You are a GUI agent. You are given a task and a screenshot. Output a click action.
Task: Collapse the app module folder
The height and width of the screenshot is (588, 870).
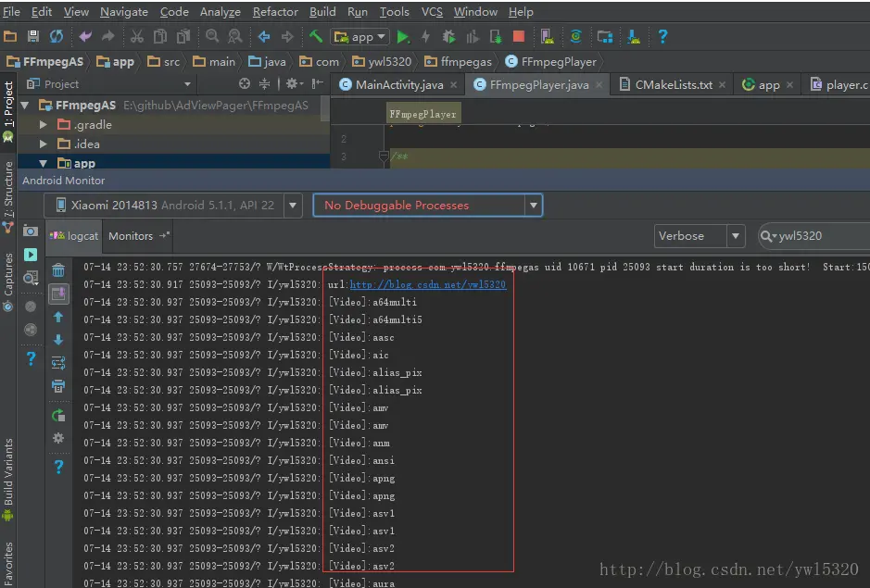coord(43,163)
